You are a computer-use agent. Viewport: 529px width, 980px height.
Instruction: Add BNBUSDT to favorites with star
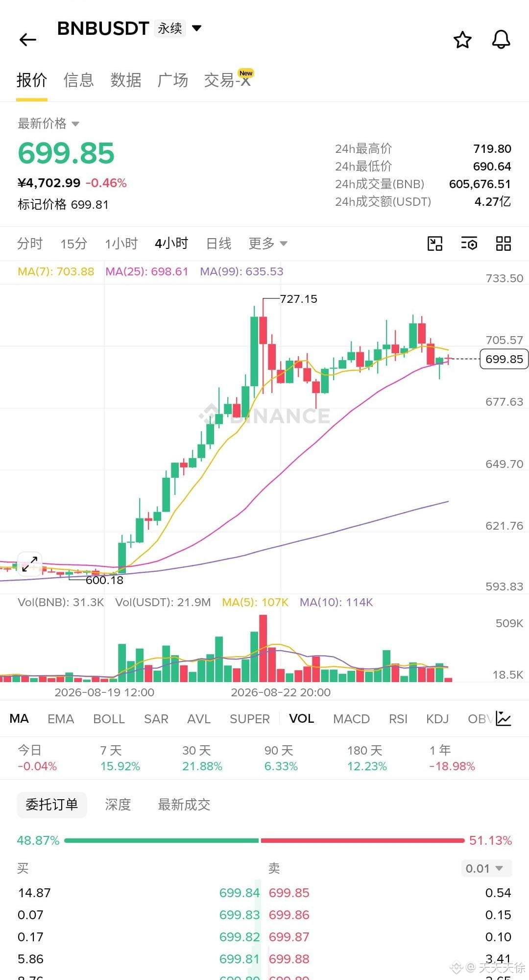tap(462, 40)
